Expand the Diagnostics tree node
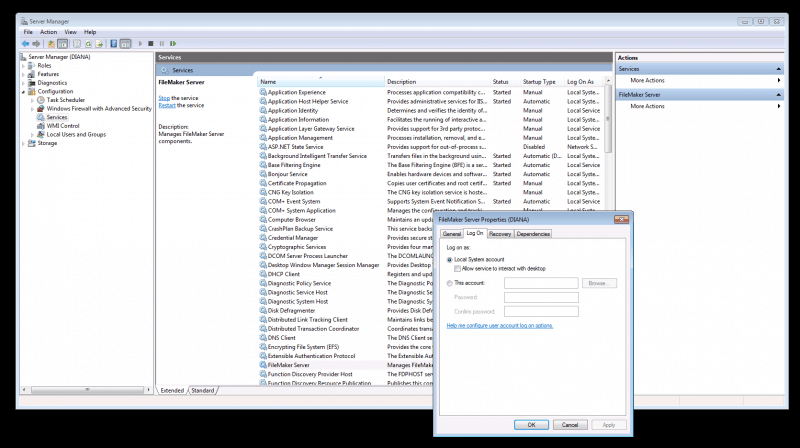The height and width of the screenshot is (448, 800). [x=23, y=83]
